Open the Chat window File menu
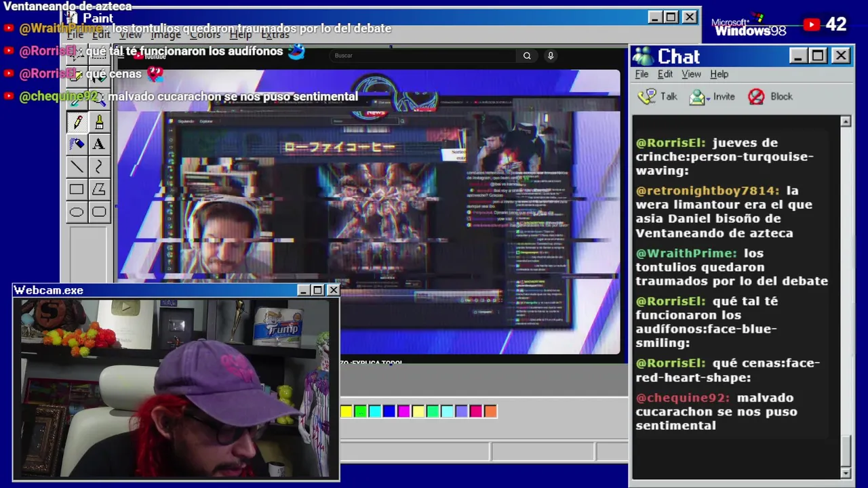The height and width of the screenshot is (488, 868). pos(642,74)
